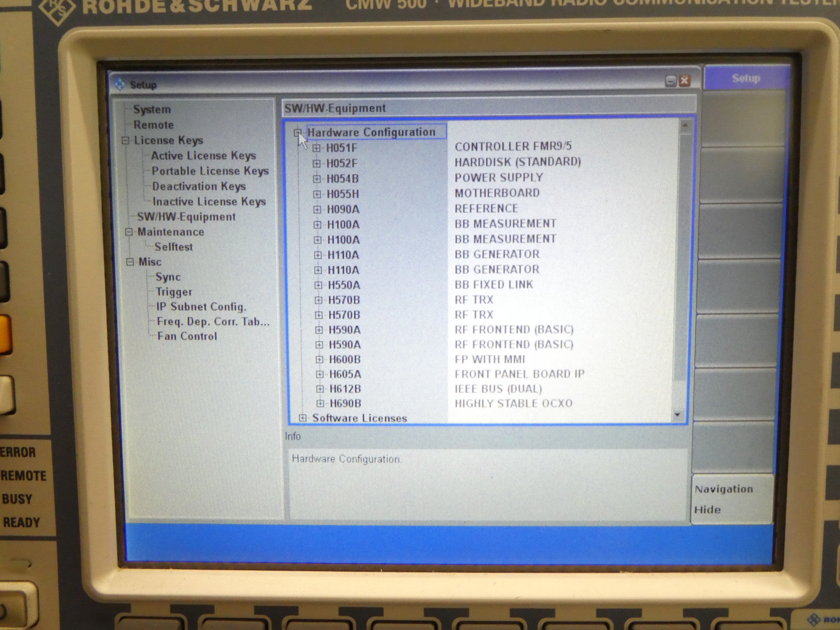Open the System settings page
The height and width of the screenshot is (630, 840).
coord(152,109)
